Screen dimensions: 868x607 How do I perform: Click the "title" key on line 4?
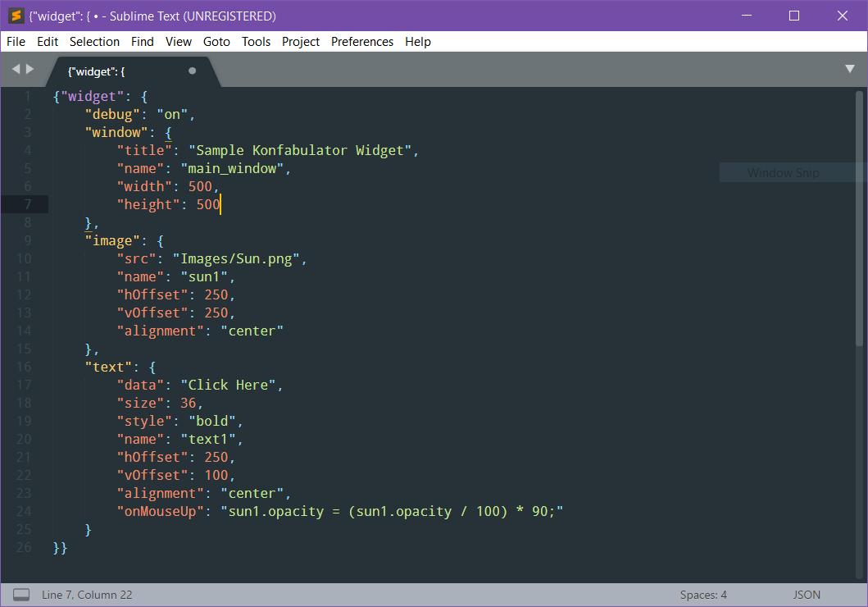[144, 151]
